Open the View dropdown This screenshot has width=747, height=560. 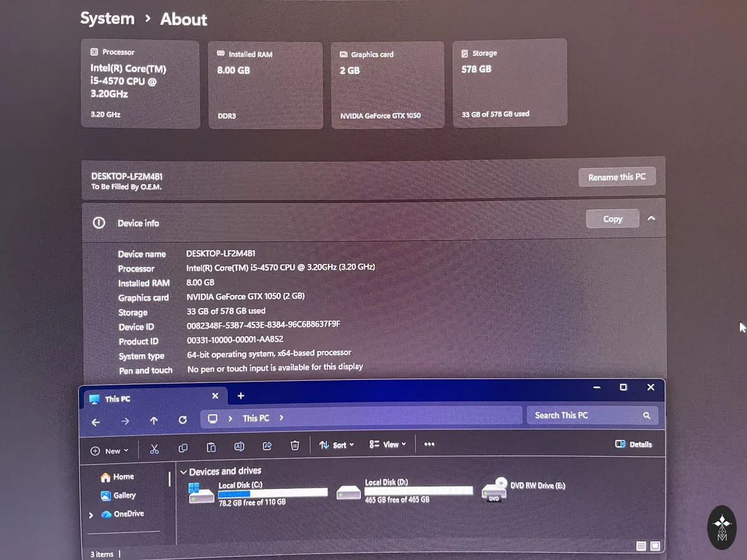point(387,444)
